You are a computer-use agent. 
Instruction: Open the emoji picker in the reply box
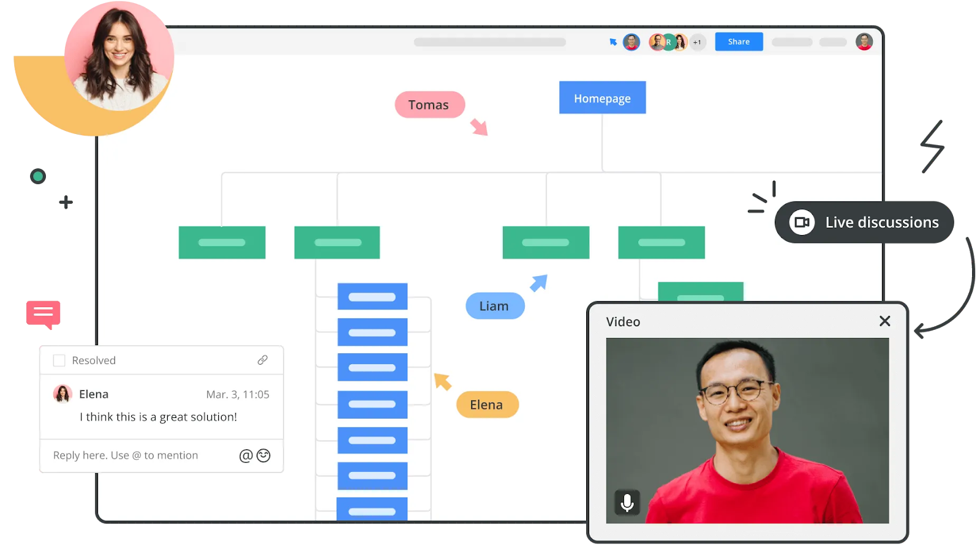264,455
